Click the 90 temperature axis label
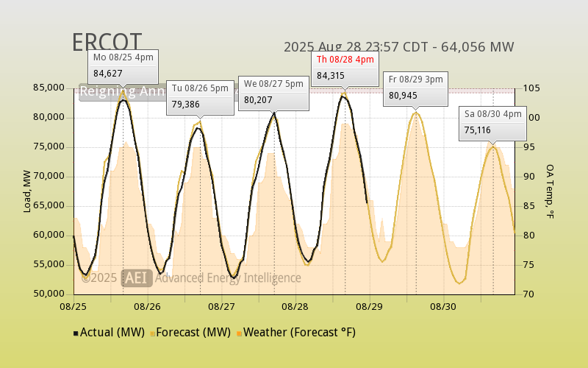 coord(529,177)
